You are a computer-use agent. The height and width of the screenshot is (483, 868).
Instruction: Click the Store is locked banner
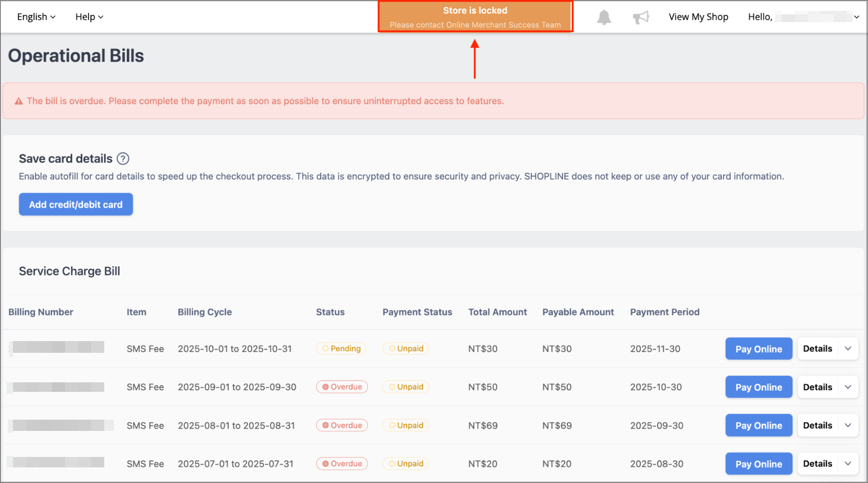pyautogui.click(x=475, y=17)
